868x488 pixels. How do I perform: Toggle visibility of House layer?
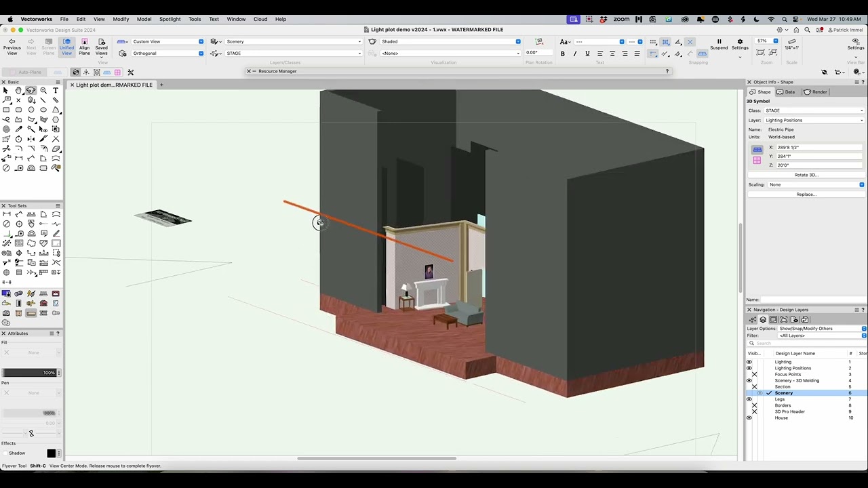coord(749,418)
